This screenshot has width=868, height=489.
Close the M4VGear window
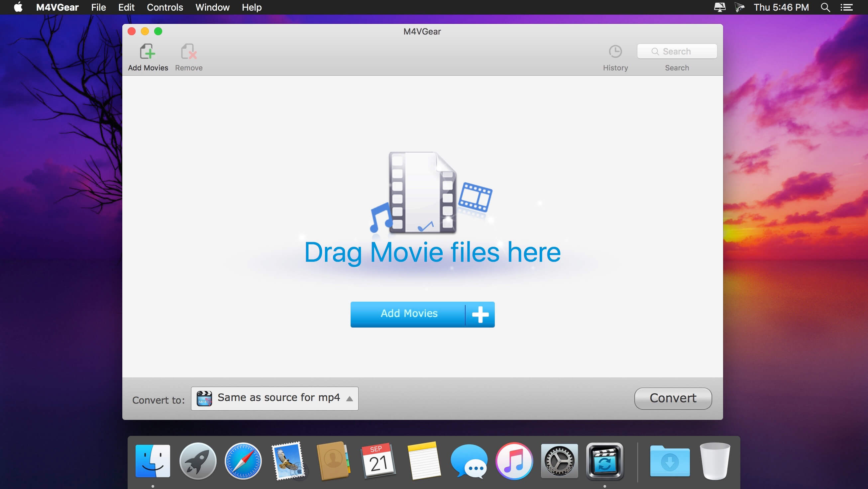click(132, 31)
